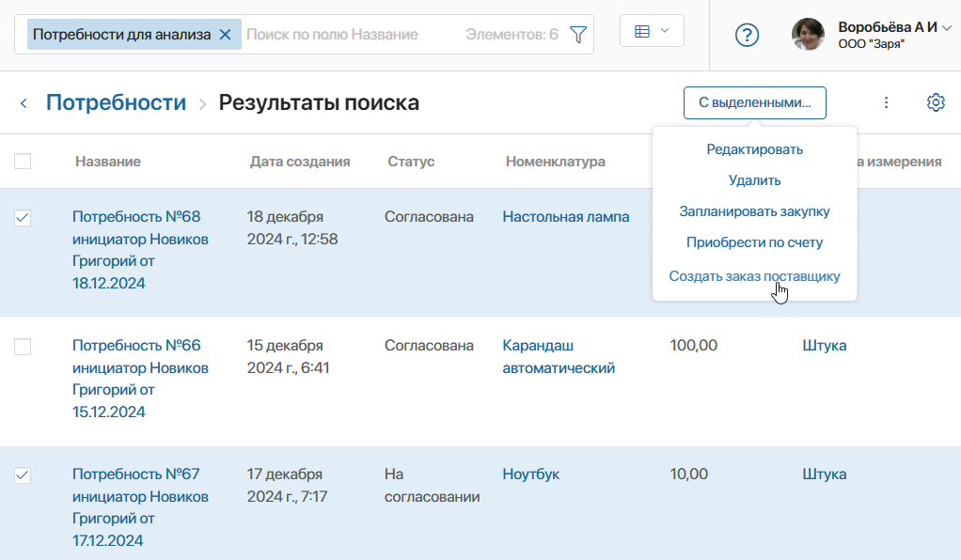Click the back arrow next to Потребности
Screen dimensions: 961x560
pyautogui.click(x=24, y=103)
